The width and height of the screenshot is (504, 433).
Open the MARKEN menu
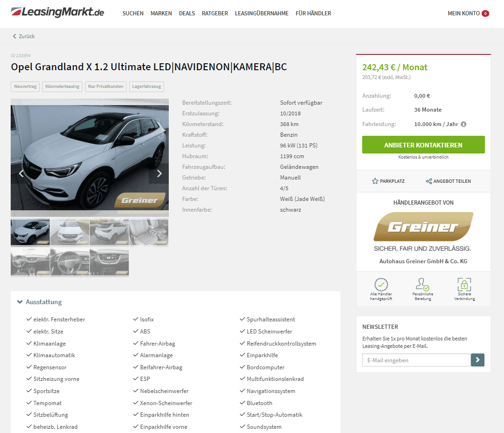161,13
